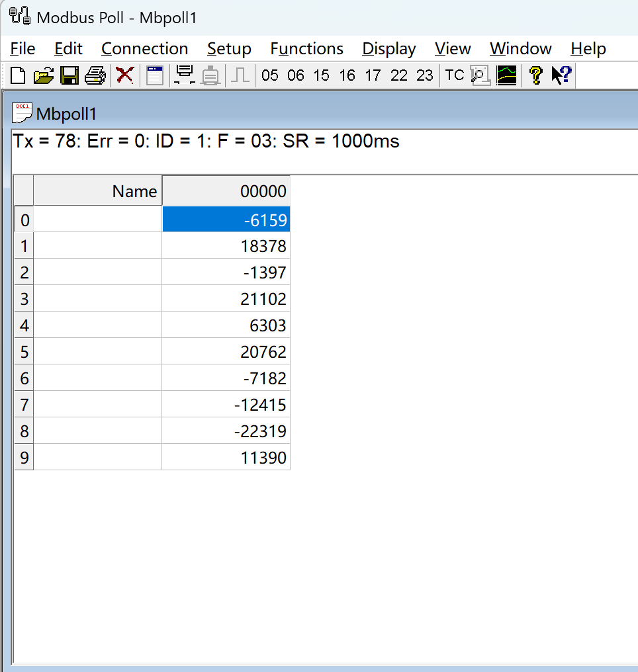638x672 pixels.
Task: Select the 00000 column header
Action: 226,190
